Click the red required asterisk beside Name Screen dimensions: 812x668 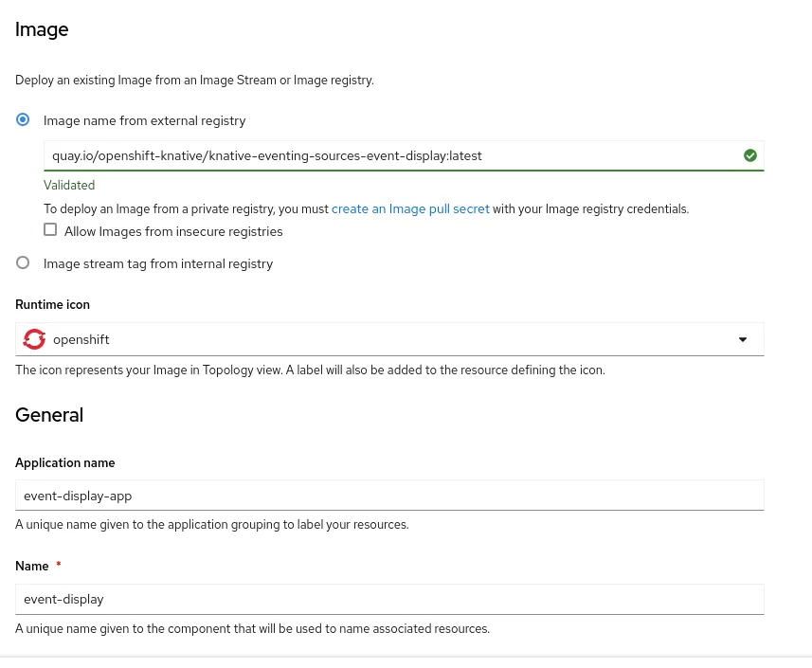click(59, 566)
